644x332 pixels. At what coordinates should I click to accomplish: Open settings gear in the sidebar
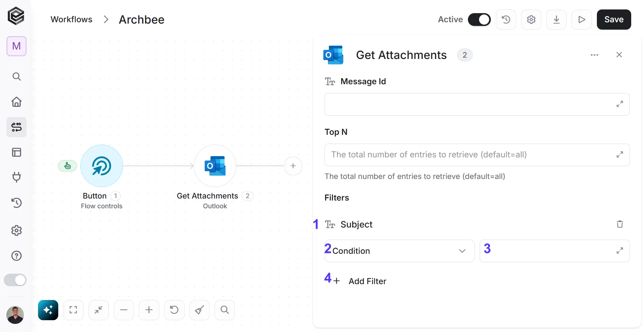[x=16, y=231]
